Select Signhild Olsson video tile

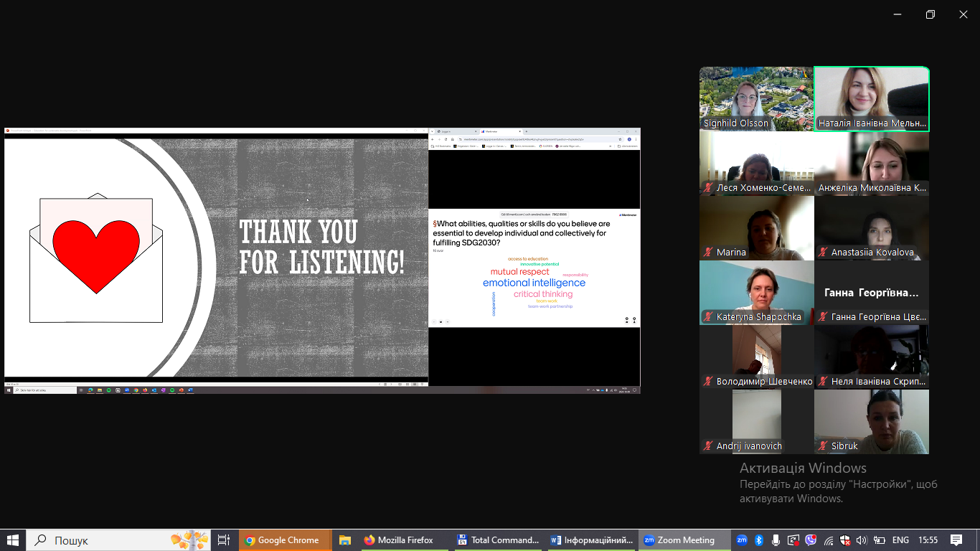click(x=757, y=99)
